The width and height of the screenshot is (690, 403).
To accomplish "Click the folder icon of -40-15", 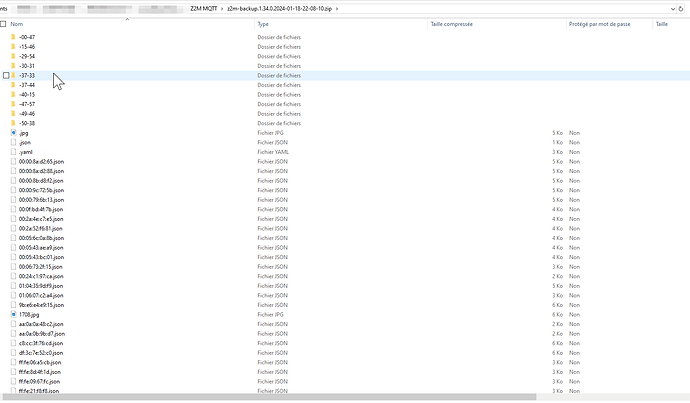I will coord(13,95).
